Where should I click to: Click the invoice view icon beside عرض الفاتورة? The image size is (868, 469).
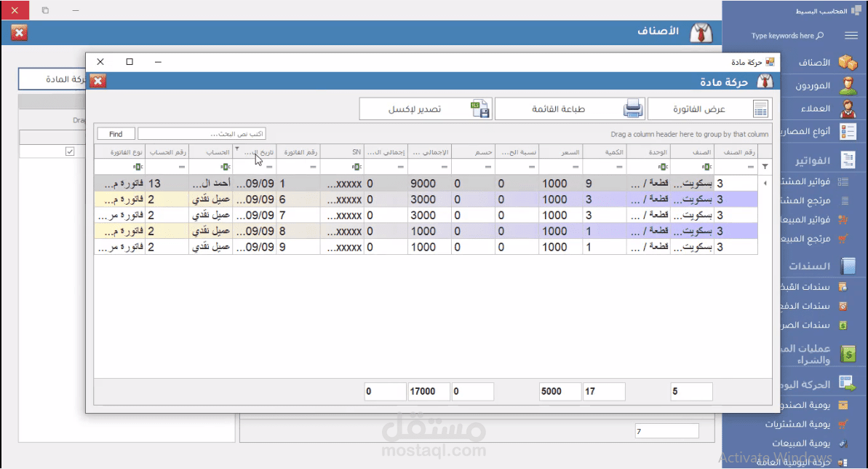point(760,109)
